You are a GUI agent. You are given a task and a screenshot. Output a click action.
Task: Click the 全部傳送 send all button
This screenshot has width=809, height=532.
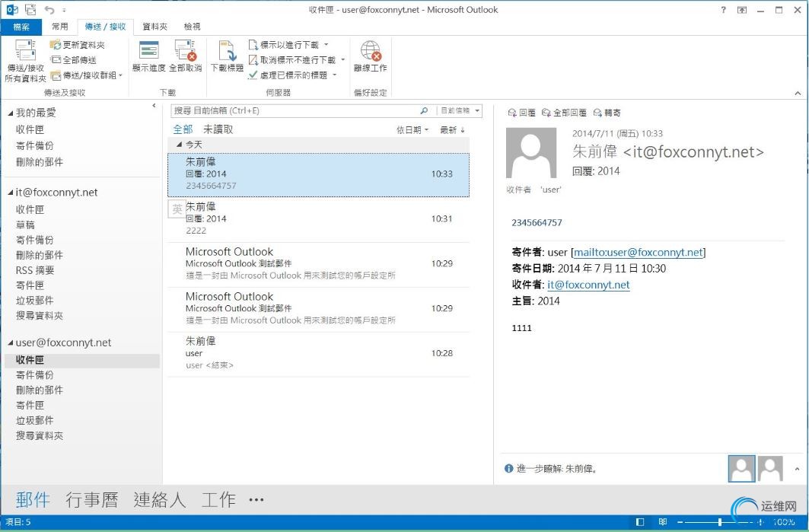73,60
